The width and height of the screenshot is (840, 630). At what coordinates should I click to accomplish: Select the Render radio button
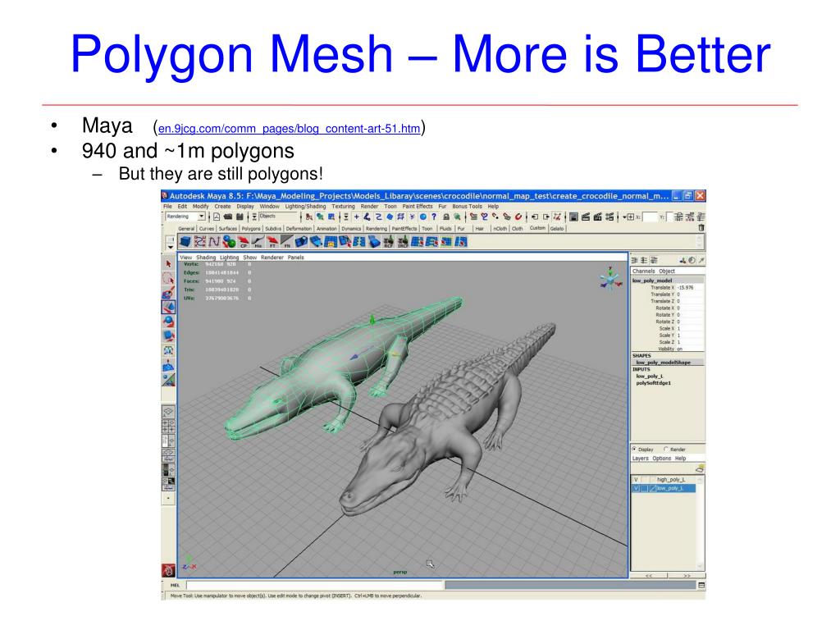coord(666,449)
